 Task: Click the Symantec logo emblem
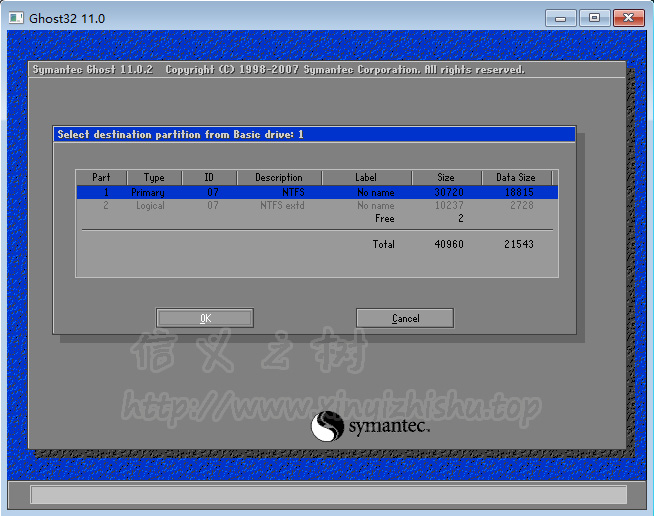coord(328,427)
